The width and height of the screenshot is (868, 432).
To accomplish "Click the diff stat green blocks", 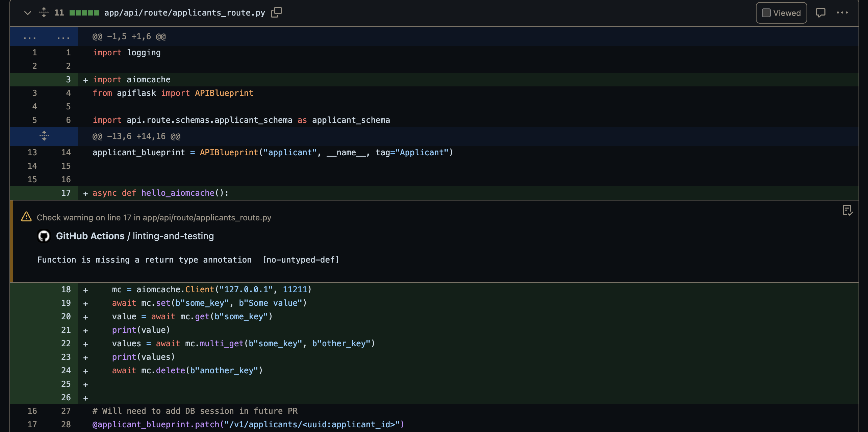I will [84, 13].
